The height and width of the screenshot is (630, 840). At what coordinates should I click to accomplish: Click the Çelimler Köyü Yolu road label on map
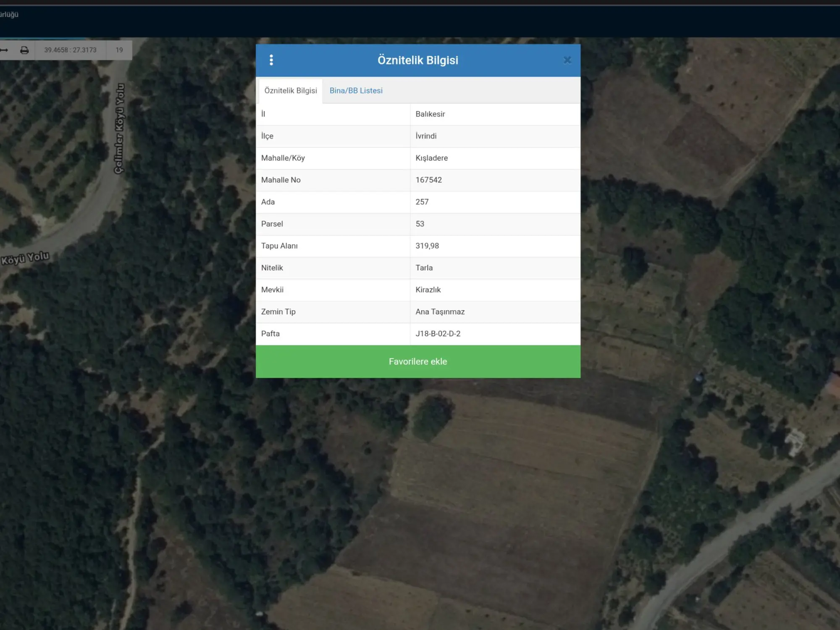pyautogui.click(x=120, y=128)
